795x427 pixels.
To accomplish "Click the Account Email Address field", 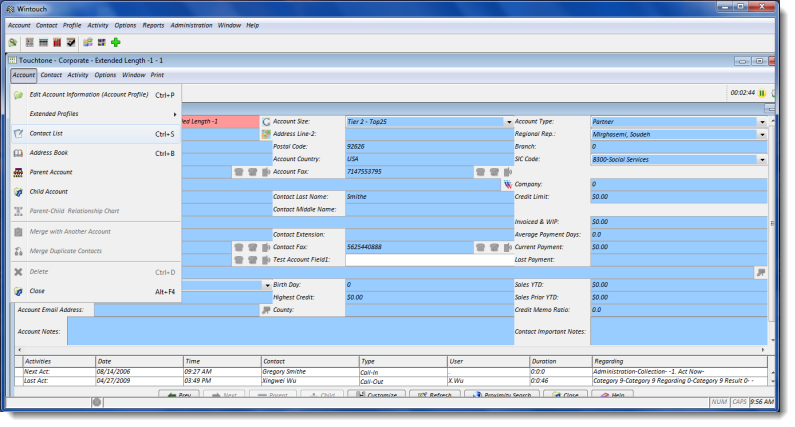I will (x=176, y=310).
